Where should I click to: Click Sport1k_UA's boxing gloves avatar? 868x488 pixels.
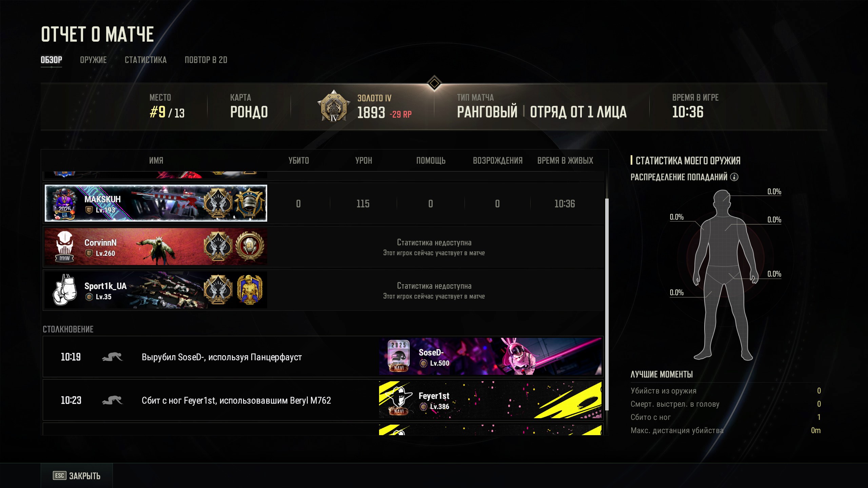[64, 290]
